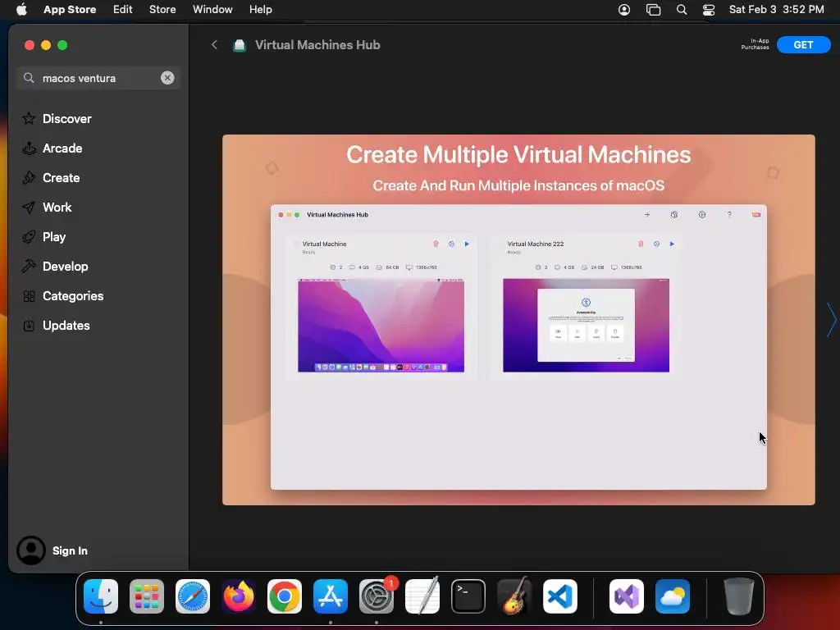Open Spotlight search in menu bar

[682, 10]
